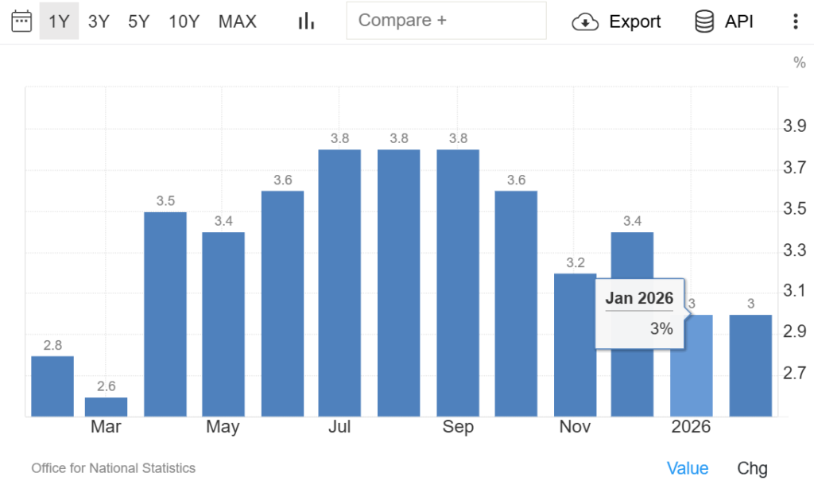This screenshot has height=504, width=814.
Task: Click the Office for National Statistics link
Action: pos(113,468)
